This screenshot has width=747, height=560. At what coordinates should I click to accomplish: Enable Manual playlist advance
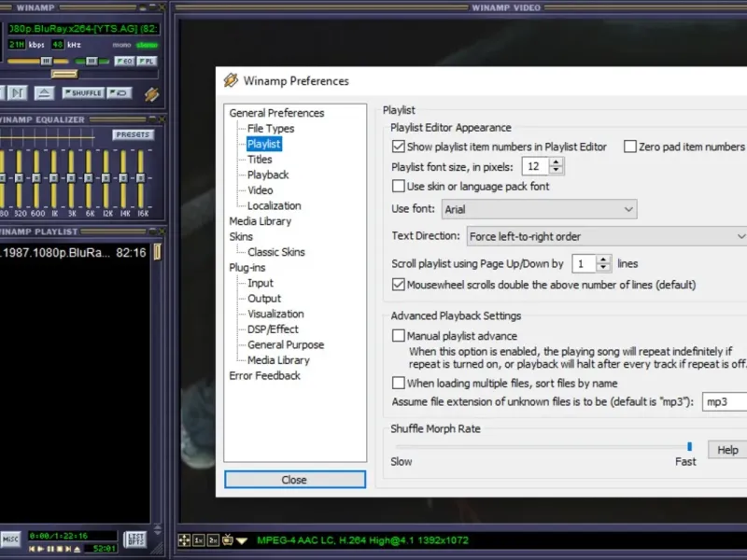399,335
